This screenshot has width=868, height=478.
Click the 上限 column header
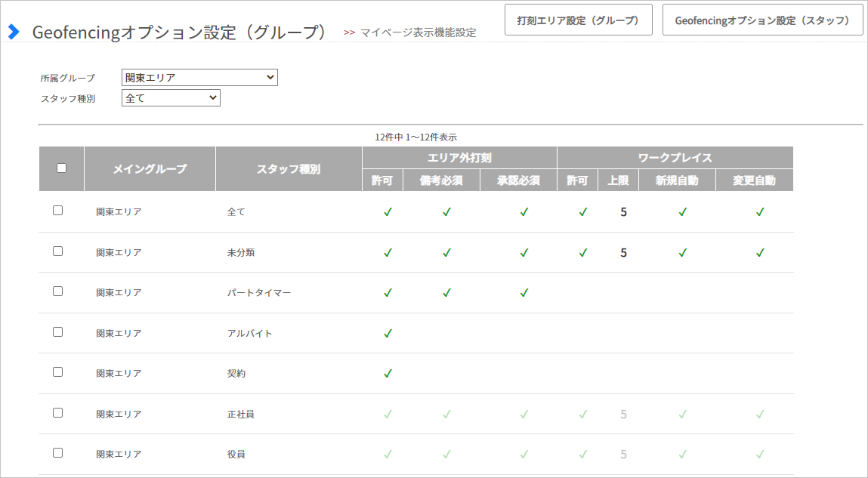tap(619, 180)
